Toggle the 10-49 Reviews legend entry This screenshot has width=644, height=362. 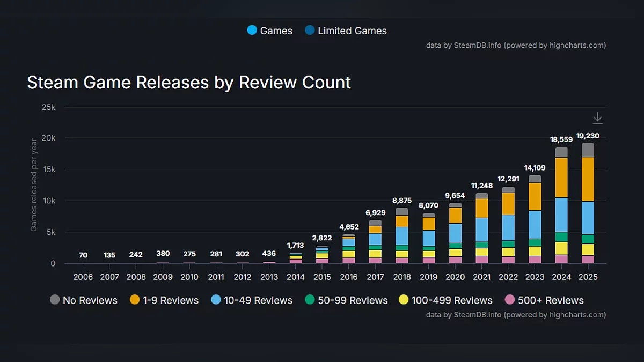251,300
